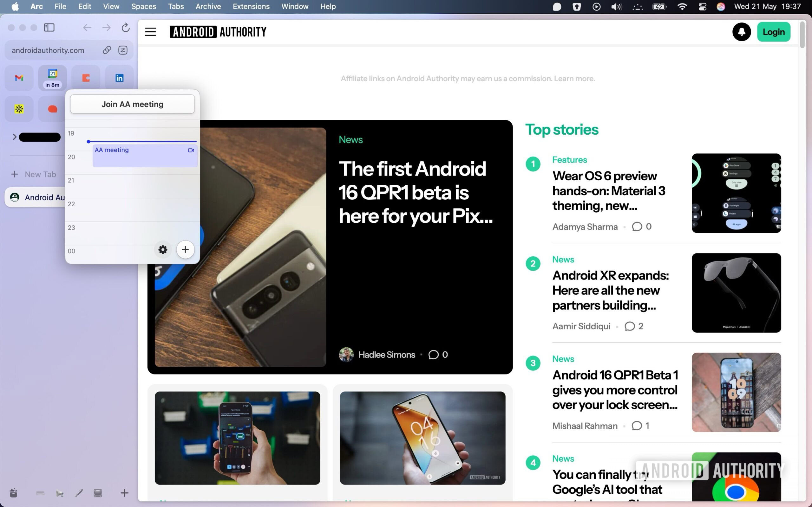The image size is (812, 507).
Task: Open the Archive menu
Action: point(208,7)
